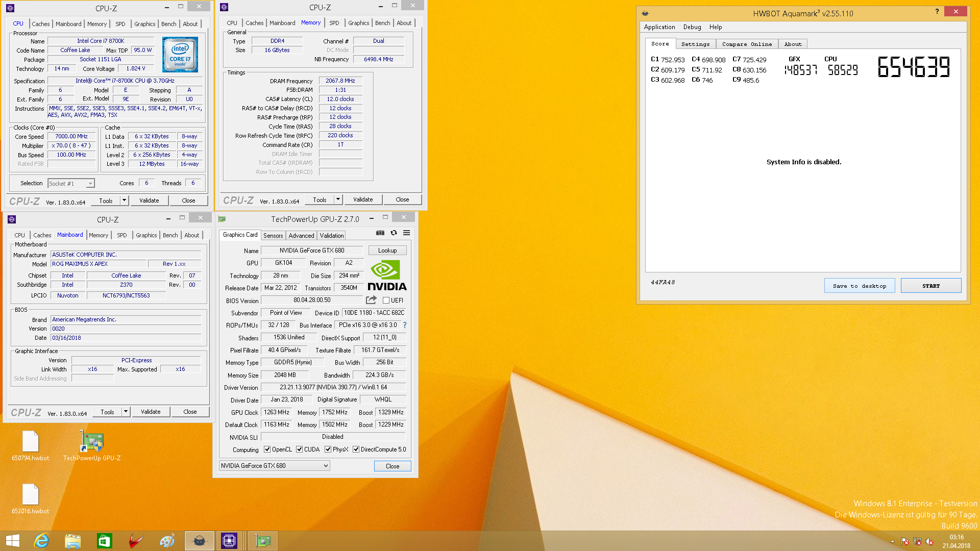
Task: Open SPD tab in the Memory tab window
Action: point(334,23)
